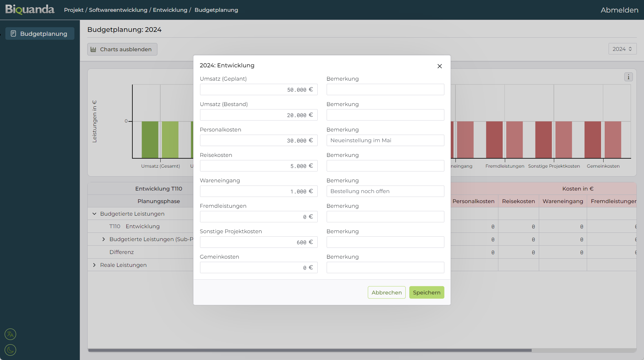Expand the Reale Leistungen row

point(94,265)
